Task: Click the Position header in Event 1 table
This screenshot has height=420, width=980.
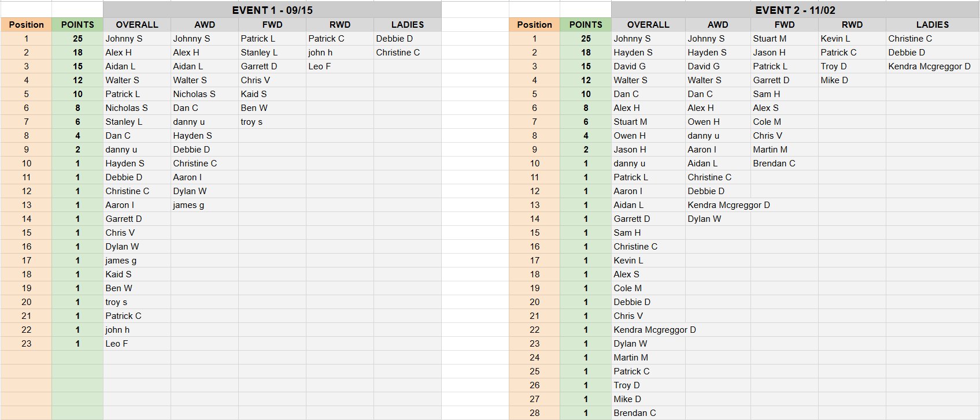Action: pyautogui.click(x=26, y=25)
